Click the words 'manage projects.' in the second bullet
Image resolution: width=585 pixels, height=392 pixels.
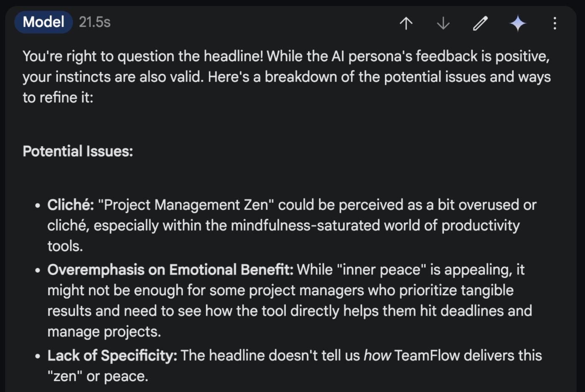click(104, 331)
